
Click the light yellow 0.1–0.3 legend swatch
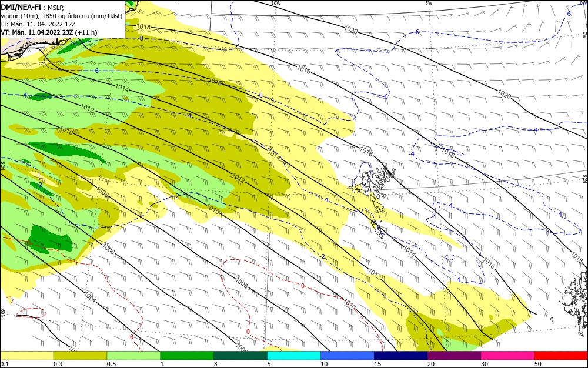pyautogui.click(x=26, y=355)
